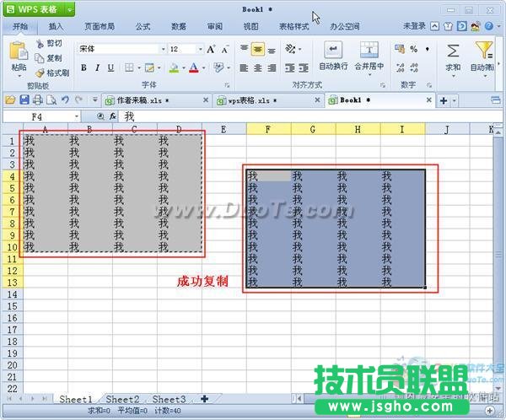Toggle Underline formatting

110,67
